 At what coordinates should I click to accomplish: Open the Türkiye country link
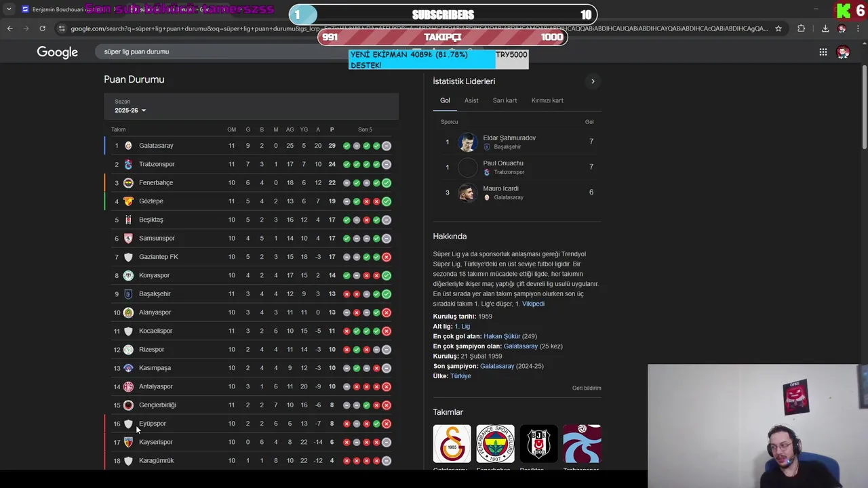pyautogui.click(x=460, y=376)
